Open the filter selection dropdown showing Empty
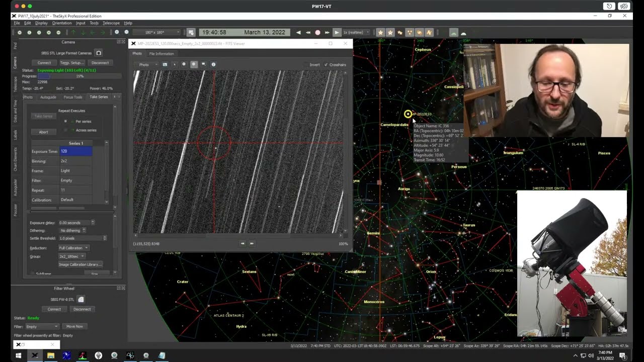This screenshot has width=644, height=362. click(x=42, y=327)
